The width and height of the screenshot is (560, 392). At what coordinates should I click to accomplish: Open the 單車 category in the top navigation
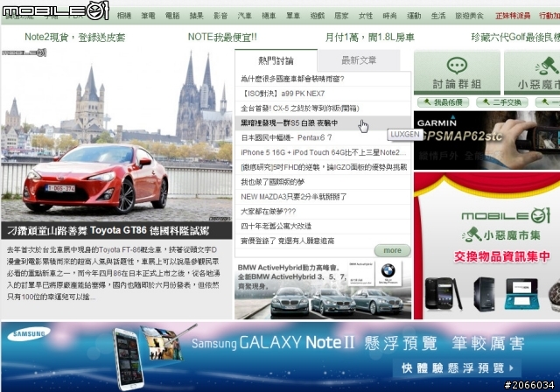tap(293, 16)
